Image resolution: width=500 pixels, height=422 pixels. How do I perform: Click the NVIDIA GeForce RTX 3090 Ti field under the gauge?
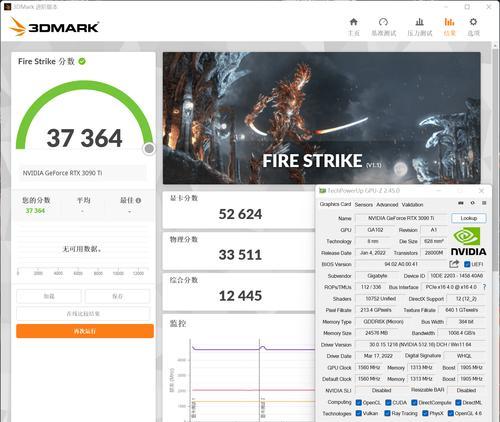tap(83, 173)
